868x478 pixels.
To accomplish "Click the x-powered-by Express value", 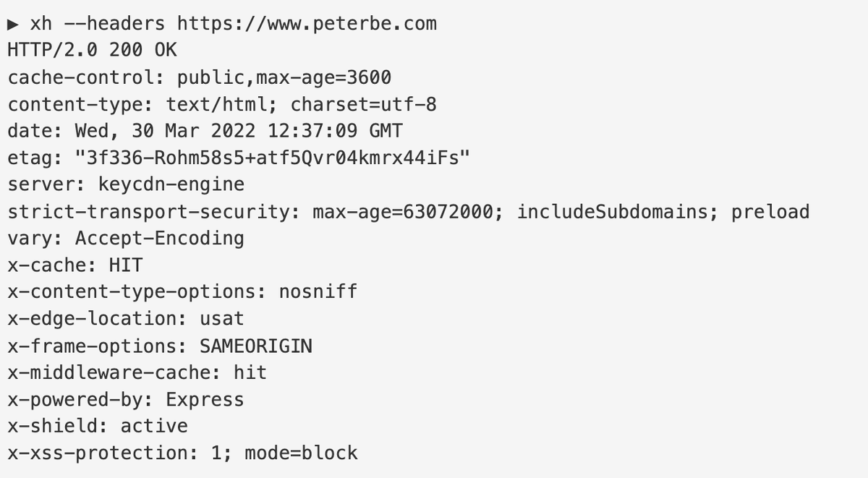I will click(x=205, y=399).
